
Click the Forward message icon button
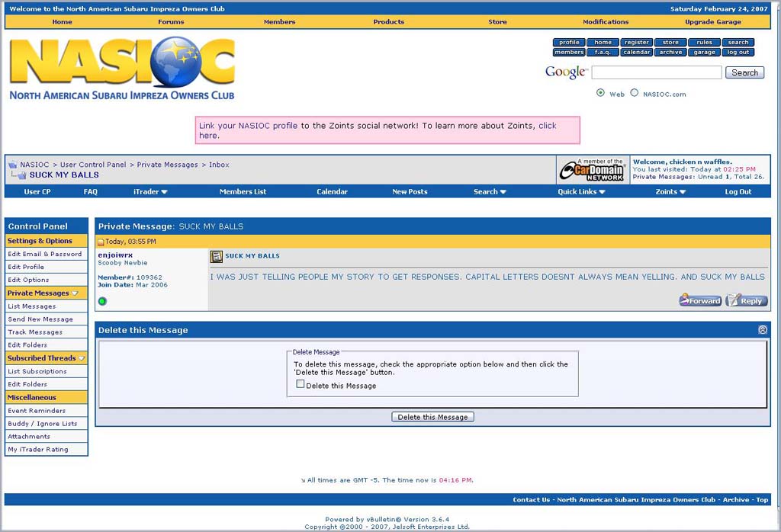(700, 300)
